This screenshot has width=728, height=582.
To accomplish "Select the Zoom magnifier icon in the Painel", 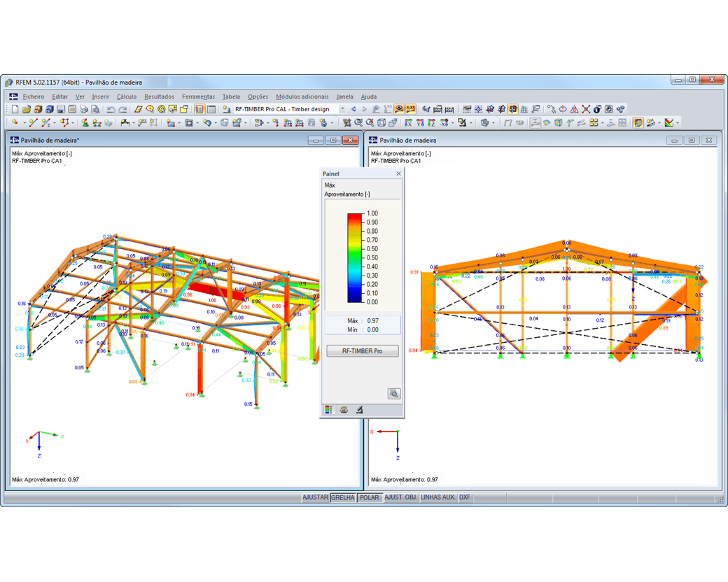I will (x=395, y=394).
